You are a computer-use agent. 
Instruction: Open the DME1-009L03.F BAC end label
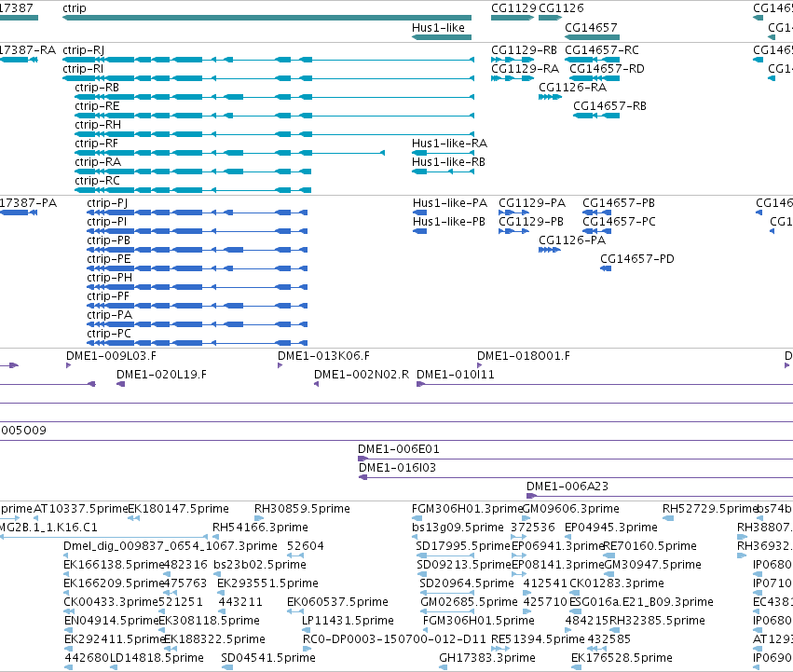click(111, 356)
